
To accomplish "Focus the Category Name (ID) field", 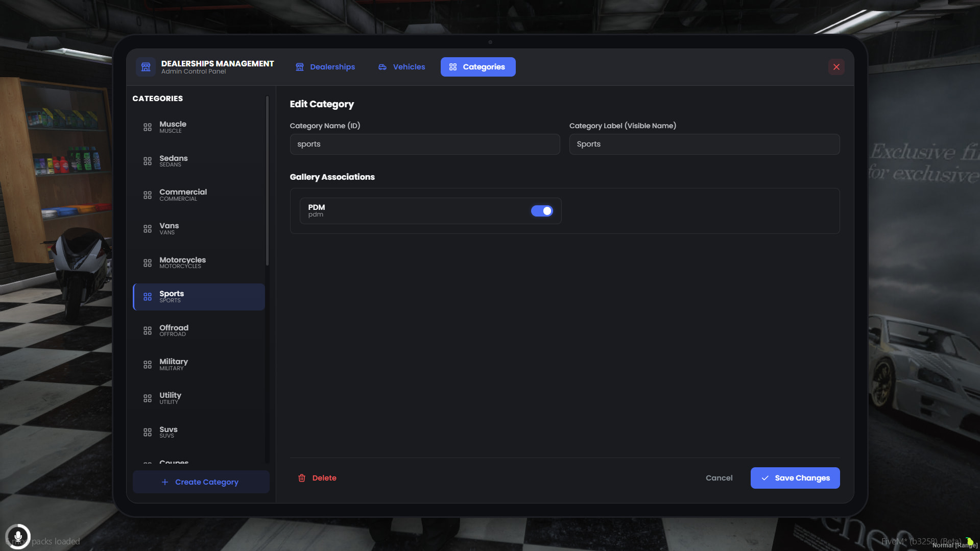I will 425,144.
